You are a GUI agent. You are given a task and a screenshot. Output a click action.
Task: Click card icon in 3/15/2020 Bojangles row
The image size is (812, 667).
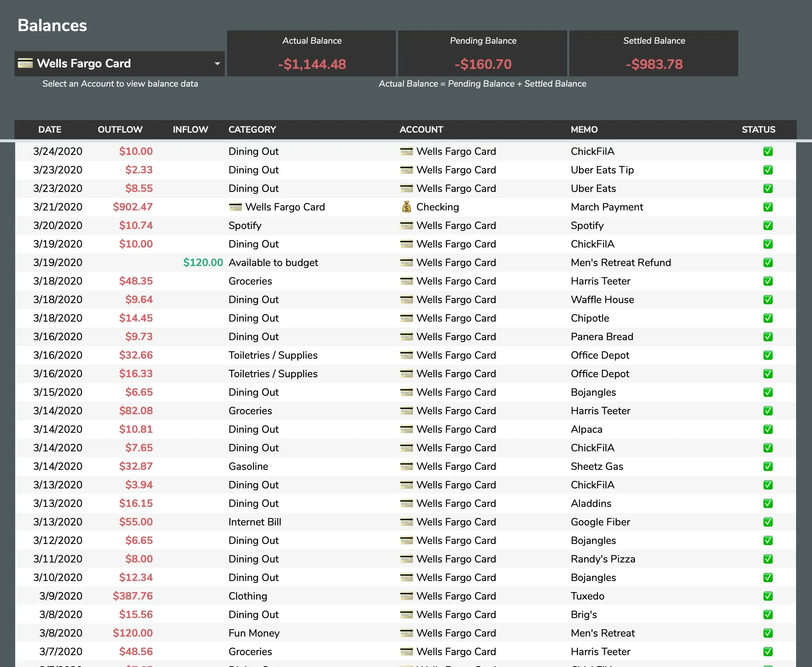click(x=406, y=392)
